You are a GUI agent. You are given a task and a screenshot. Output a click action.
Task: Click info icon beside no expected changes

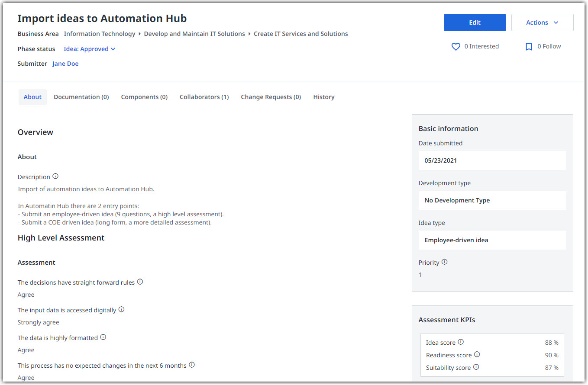coord(192,365)
